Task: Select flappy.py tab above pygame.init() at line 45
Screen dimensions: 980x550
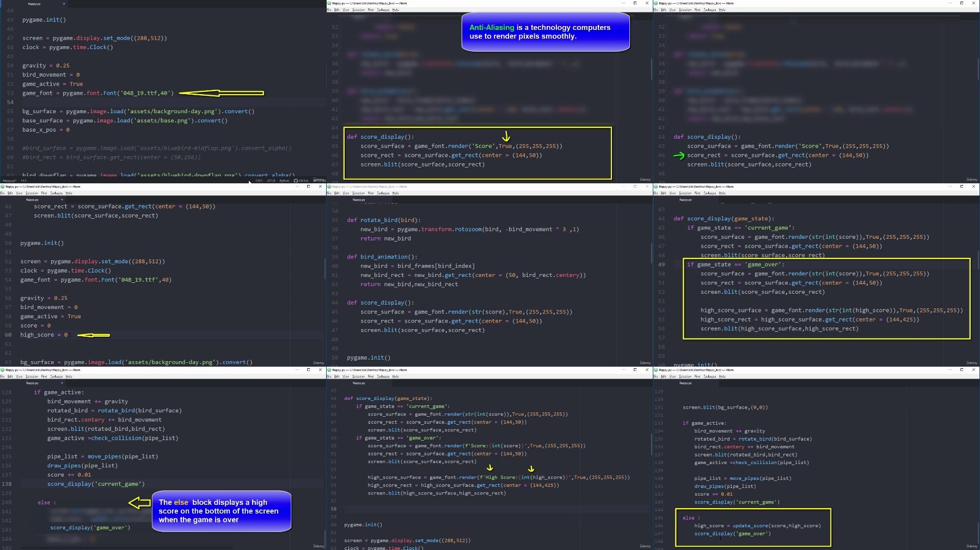Action: (x=34, y=4)
